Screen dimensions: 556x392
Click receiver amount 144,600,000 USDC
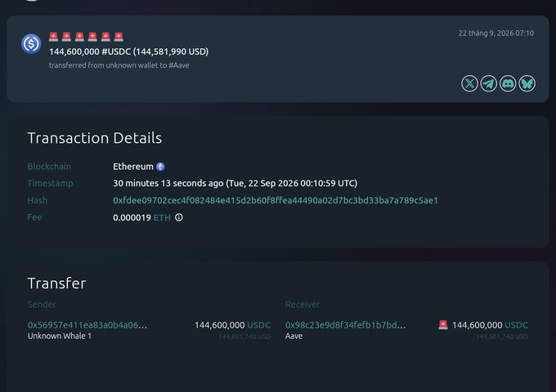pos(490,325)
